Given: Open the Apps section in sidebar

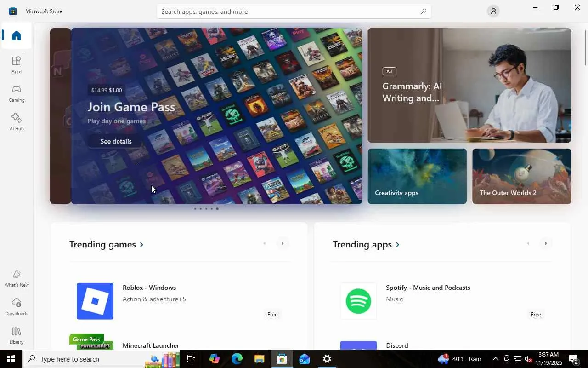Looking at the screenshot, I should [x=17, y=65].
